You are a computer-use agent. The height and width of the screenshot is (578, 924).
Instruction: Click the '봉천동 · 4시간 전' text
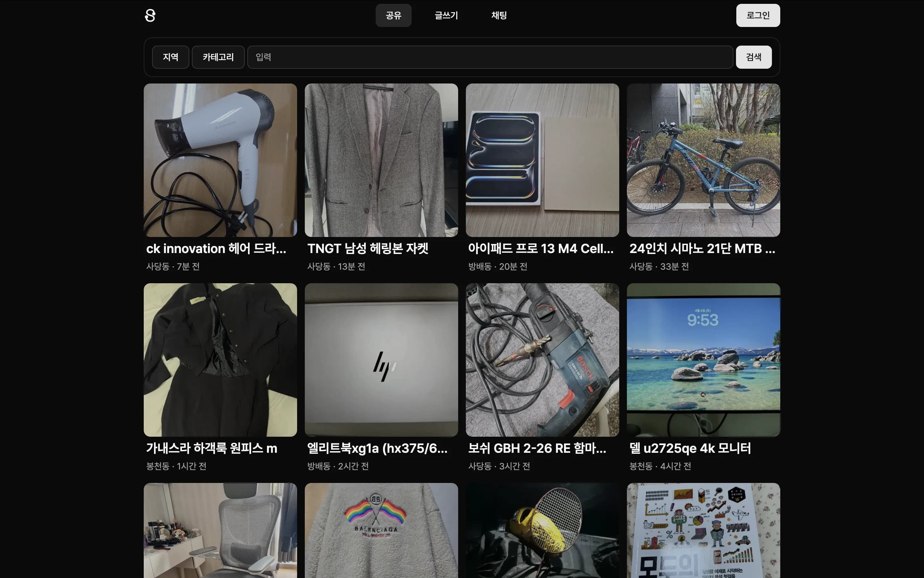pyautogui.click(x=660, y=466)
